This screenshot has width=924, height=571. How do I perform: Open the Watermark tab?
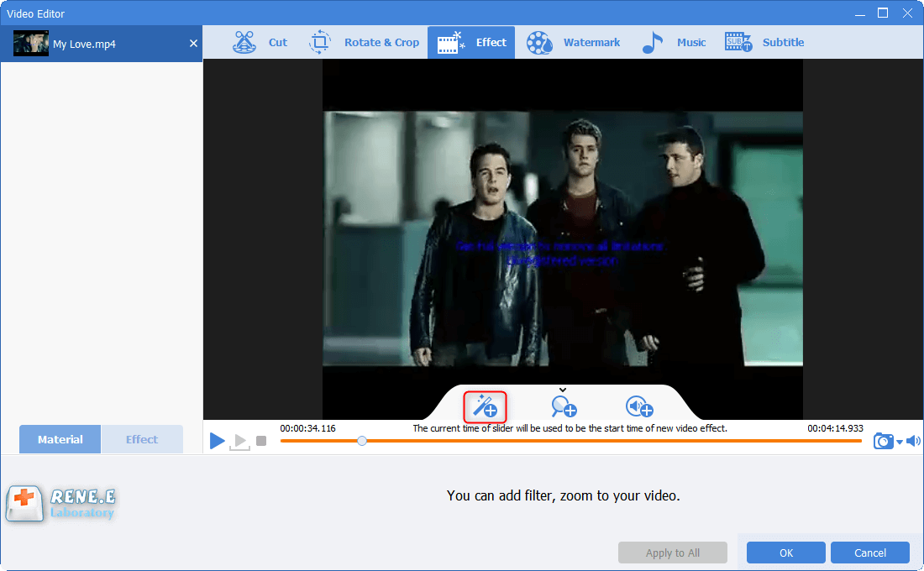(574, 43)
